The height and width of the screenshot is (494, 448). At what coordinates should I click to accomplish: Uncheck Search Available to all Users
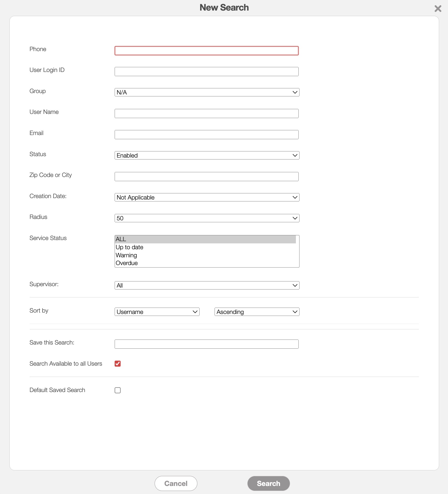pos(118,364)
